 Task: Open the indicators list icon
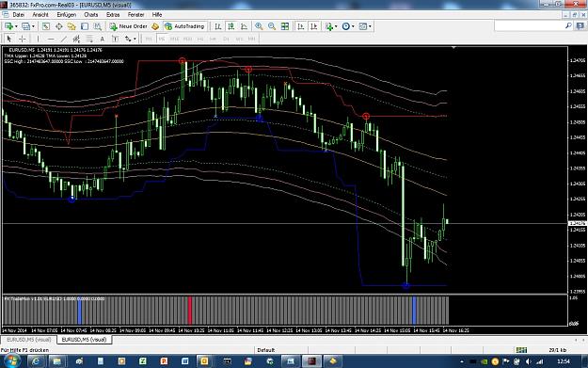pyautogui.click(x=329, y=26)
